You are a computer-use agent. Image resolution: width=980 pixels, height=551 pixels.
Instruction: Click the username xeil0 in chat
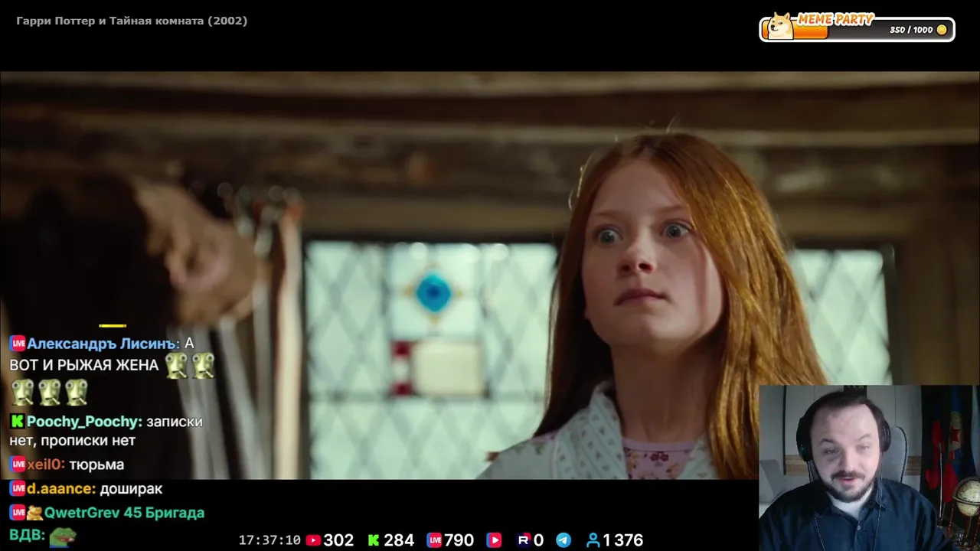point(45,465)
